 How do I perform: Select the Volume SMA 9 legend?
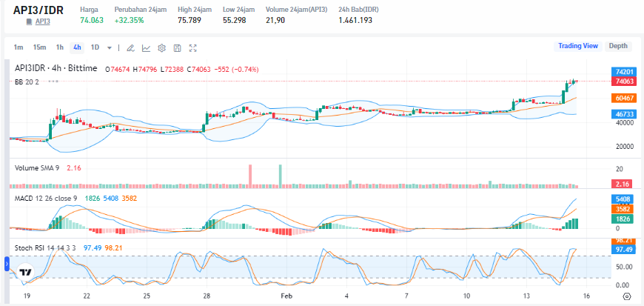point(37,167)
